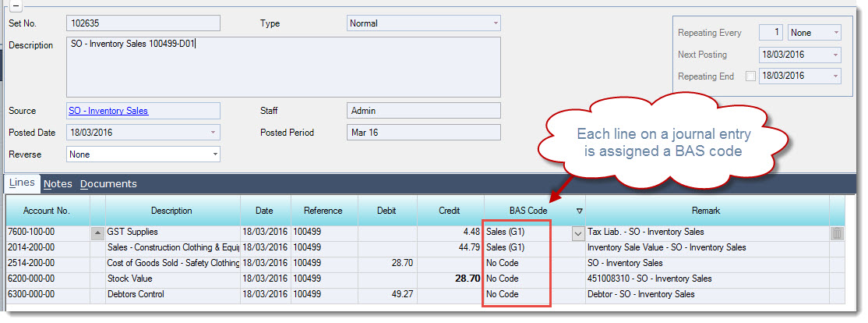
Task: Switch to the Notes tab
Action: pyautogui.click(x=58, y=184)
